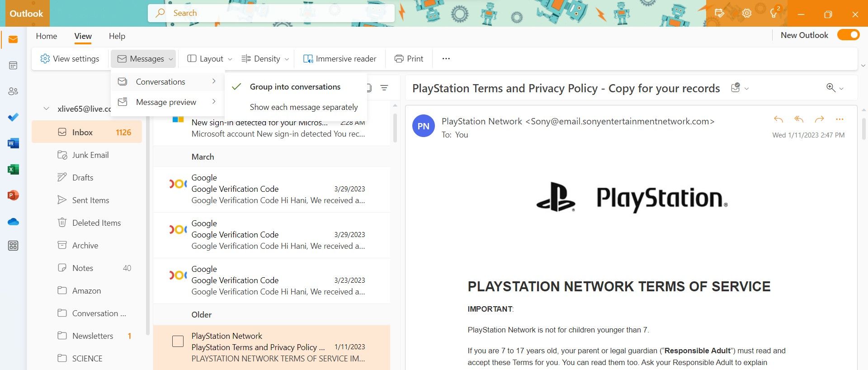Open the Help tab
Image resolution: width=868 pixels, height=370 pixels.
pyautogui.click(x=117, y=36)
